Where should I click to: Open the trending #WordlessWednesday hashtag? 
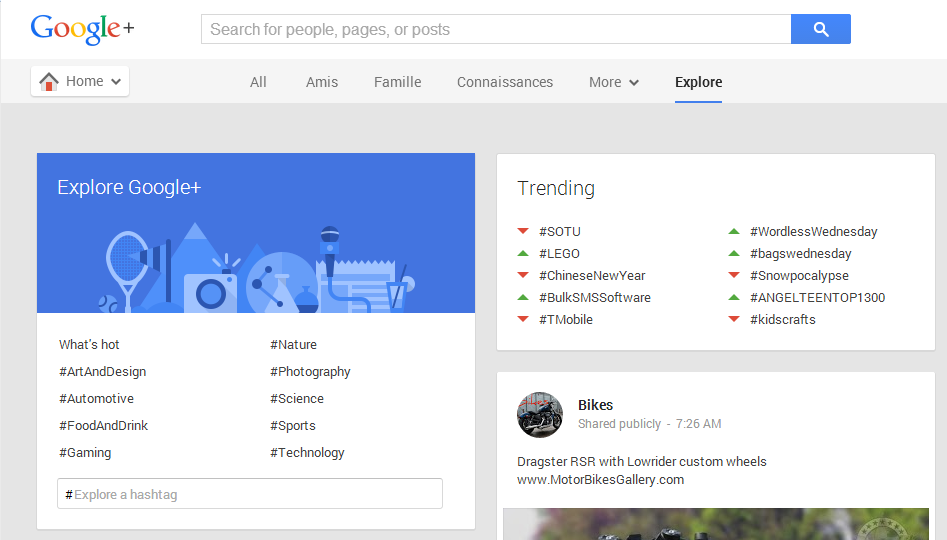[814, 231]
